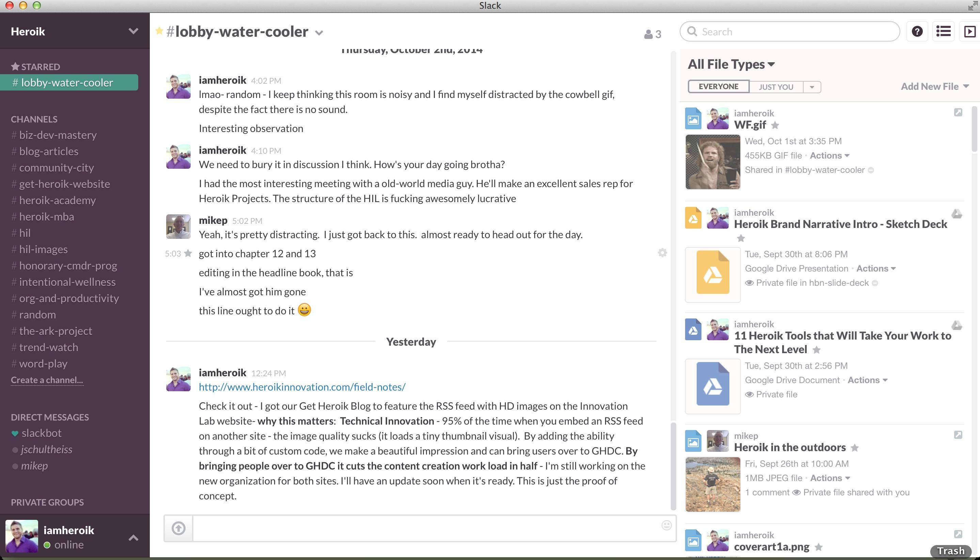
Task: Click the list/menu view icon
Action: point(944,31)
